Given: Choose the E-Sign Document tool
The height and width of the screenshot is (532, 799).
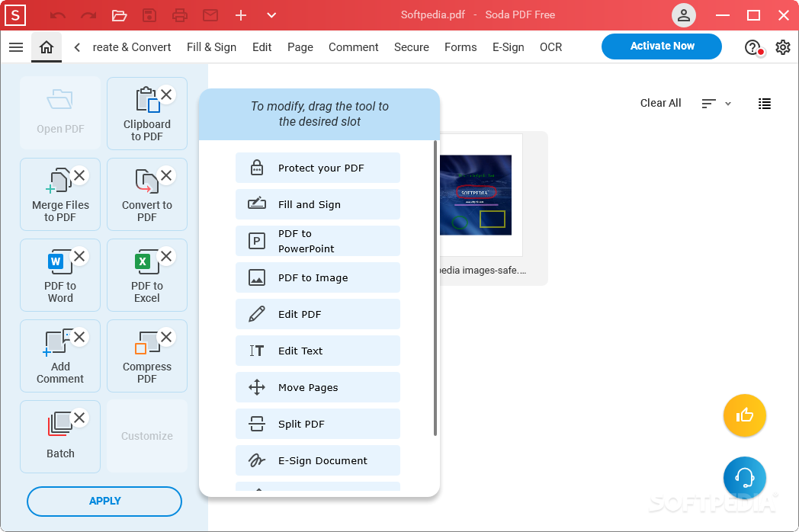Looking at the screenshot, I should click(x=318, y=460).
